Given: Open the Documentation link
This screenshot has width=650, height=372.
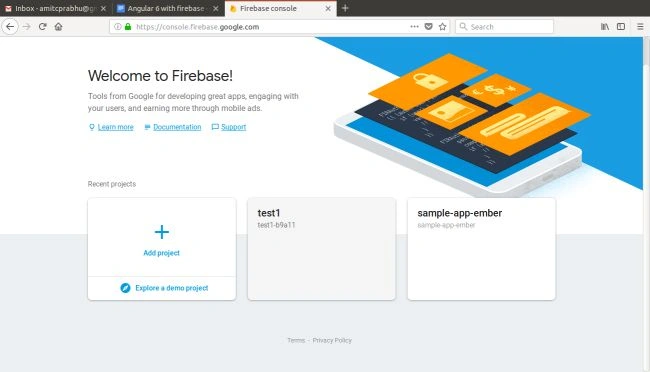Looking at the screenshot, I should tap(177, 127).
